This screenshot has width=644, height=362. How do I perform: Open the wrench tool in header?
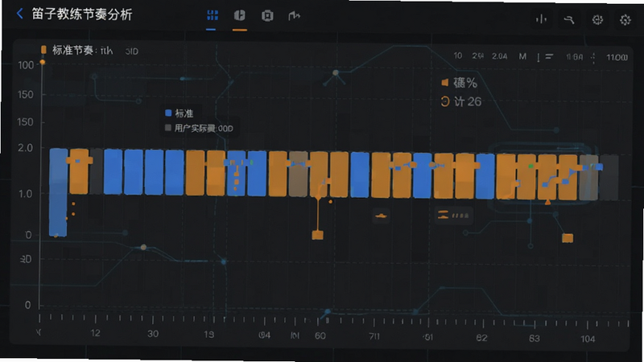(569, 19)
